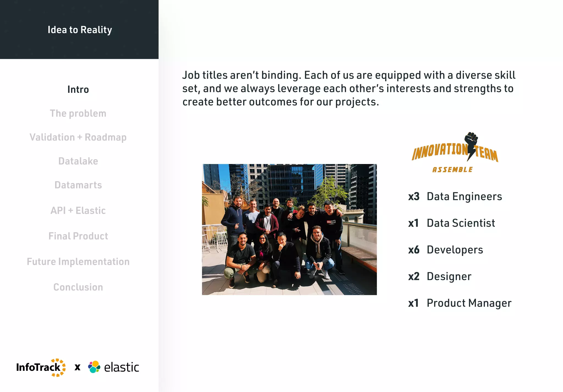Click the Idea to Reality title
This screenshot has width=563, height=392.
pos(80,30)
